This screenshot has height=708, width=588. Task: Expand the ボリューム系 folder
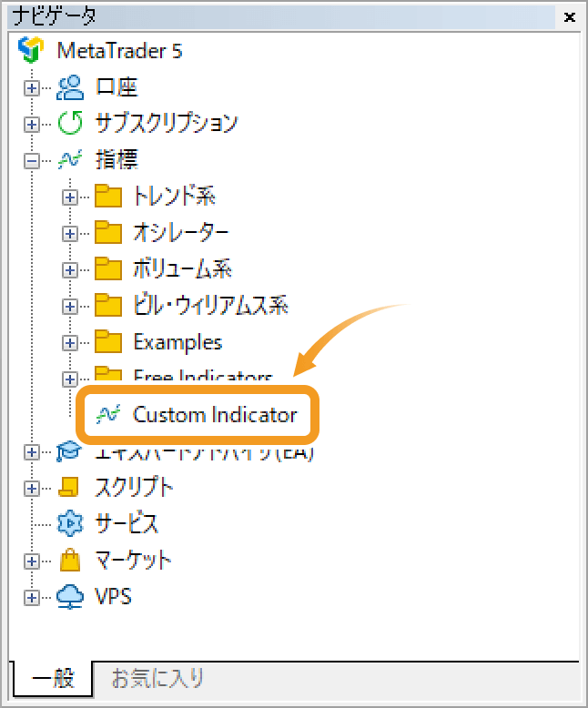point(69,270)
